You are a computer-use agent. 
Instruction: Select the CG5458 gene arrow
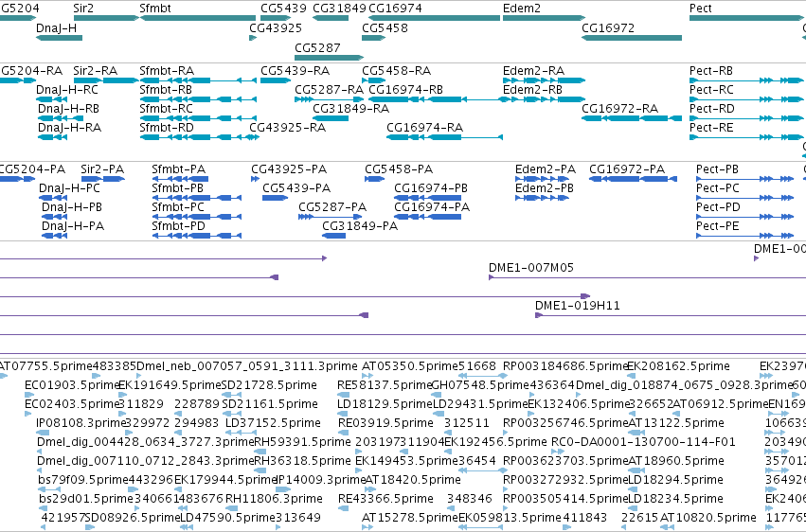tap(374, 38)
